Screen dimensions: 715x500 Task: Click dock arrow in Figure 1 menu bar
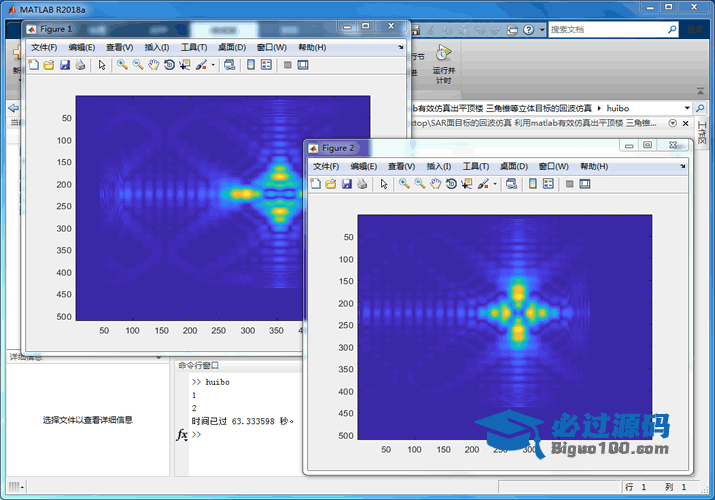pyautogui.click(x=400, y=47)
